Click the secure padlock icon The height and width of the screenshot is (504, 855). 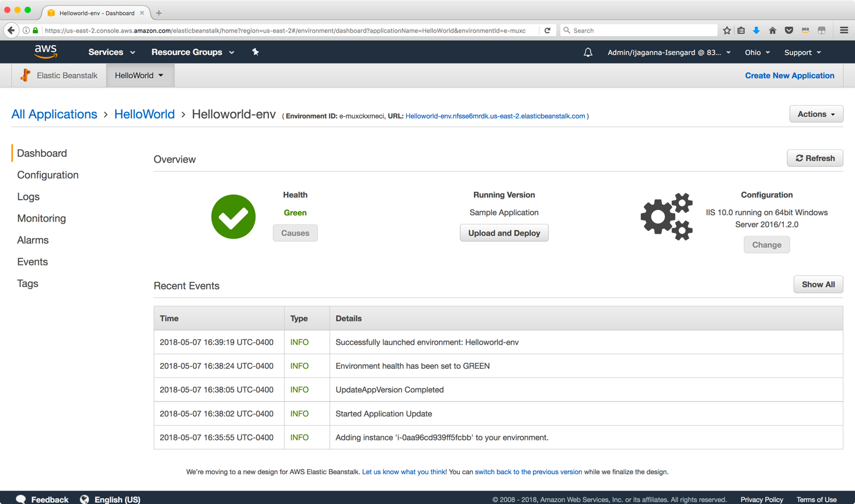[36, 30]
